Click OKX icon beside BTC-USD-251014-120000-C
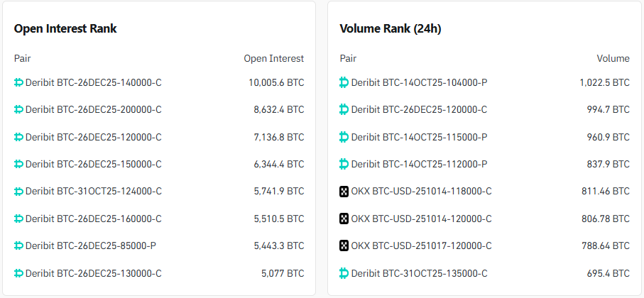 pyautogui.click(x=344, y=219)
